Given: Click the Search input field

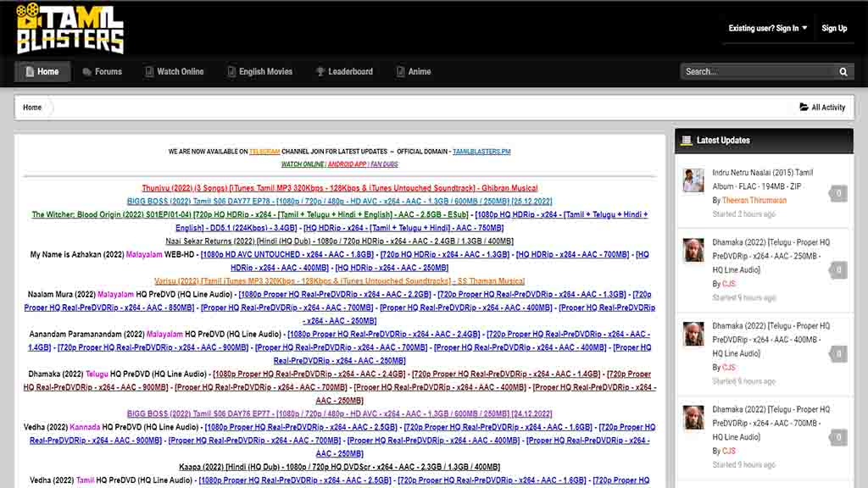Looking at the screenshot, I should 759,72.
